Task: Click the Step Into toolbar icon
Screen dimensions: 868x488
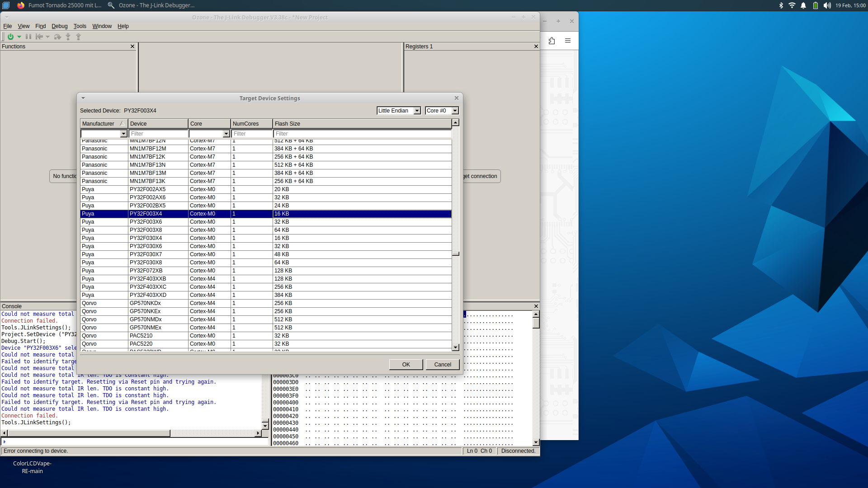Action: click(x=68, y=37)
